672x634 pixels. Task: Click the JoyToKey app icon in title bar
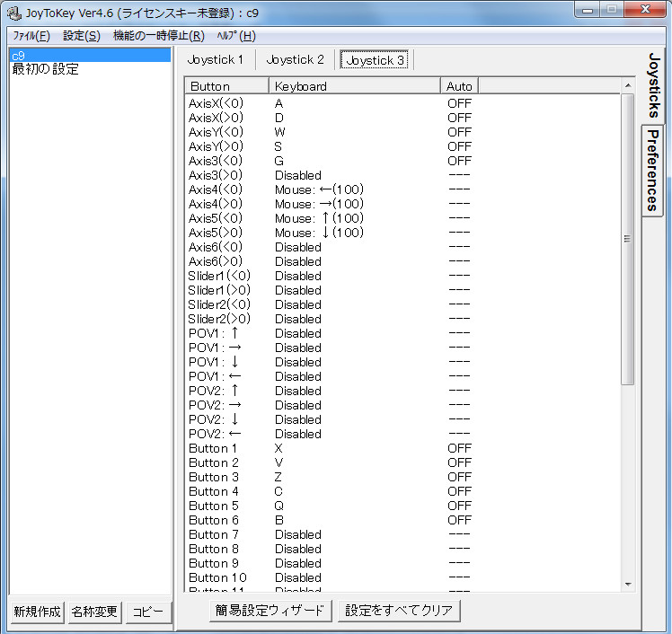14,13
